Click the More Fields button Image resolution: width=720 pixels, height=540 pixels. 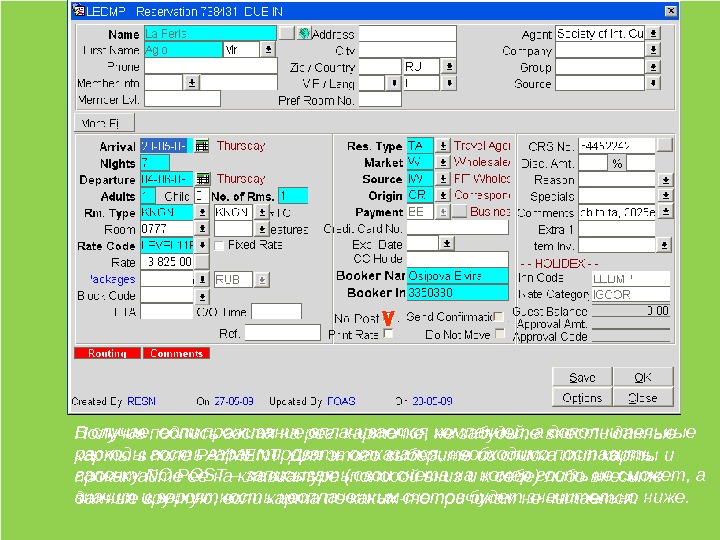pyautogui.click(x=105, y=123)
